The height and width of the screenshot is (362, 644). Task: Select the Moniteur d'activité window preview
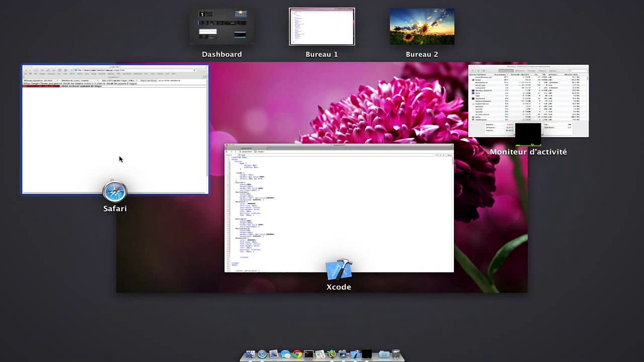(x=528, y=101)
